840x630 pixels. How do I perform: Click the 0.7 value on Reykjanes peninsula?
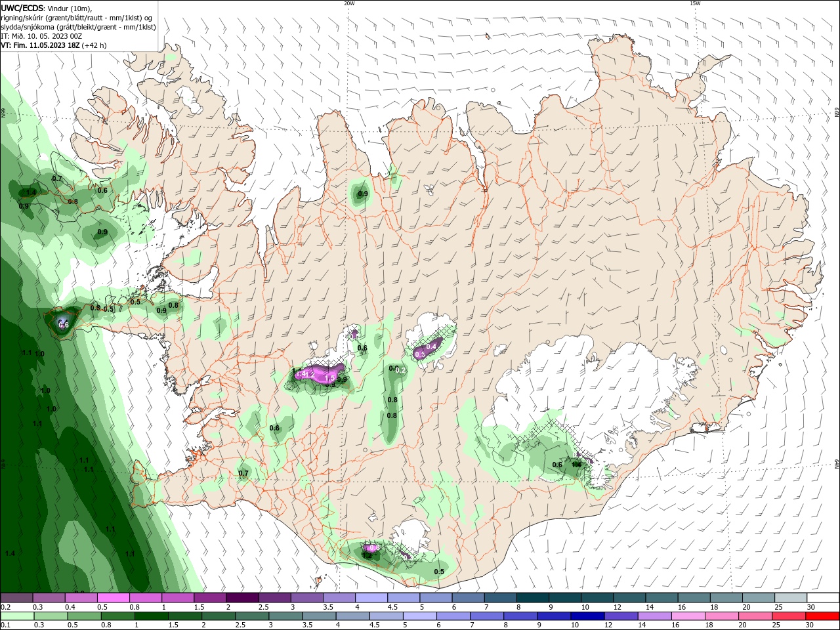click(x=243, y=473)
